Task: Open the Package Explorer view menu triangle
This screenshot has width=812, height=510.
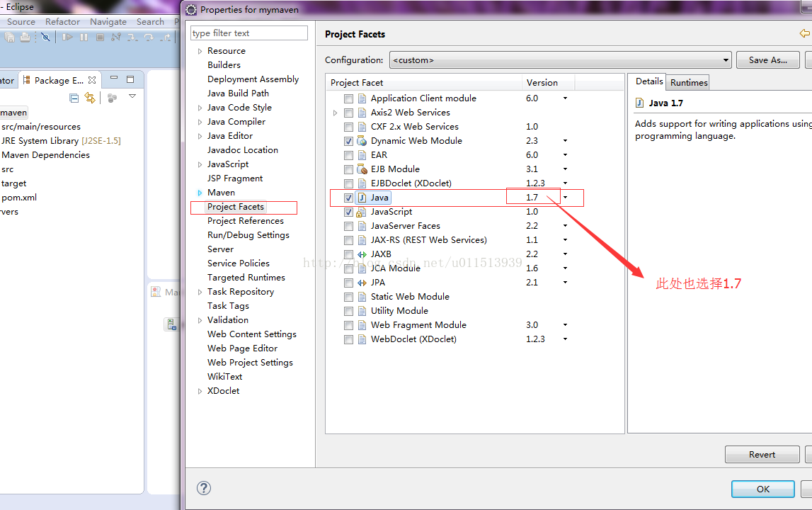Action: 132,96
